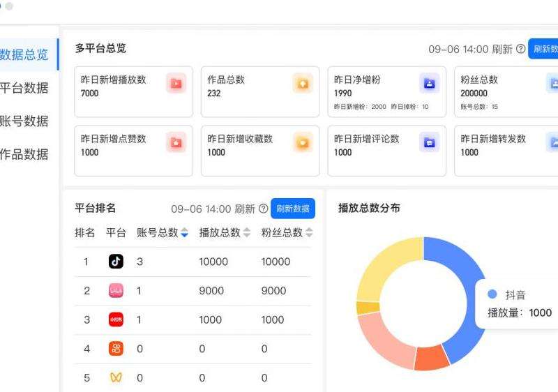The width and height of the screenshot is (558, 392).
Task: Click the pink Bilibili icon in rank 2
Action: (x=116, y=291)
